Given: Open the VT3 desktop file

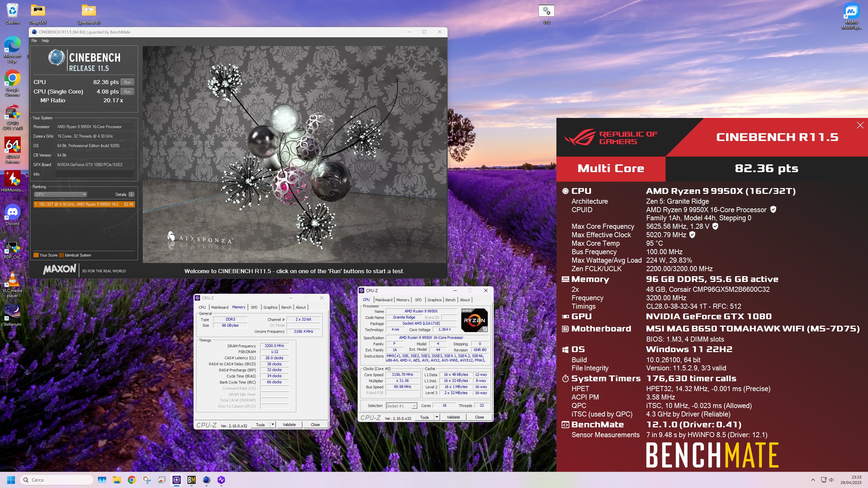Looking at the screenshot, I should pos(546,14).
